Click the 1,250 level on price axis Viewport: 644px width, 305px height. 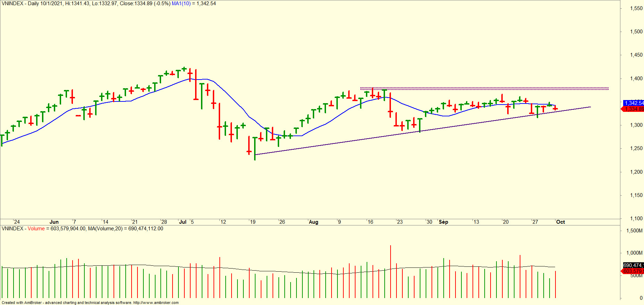point(636,148)
